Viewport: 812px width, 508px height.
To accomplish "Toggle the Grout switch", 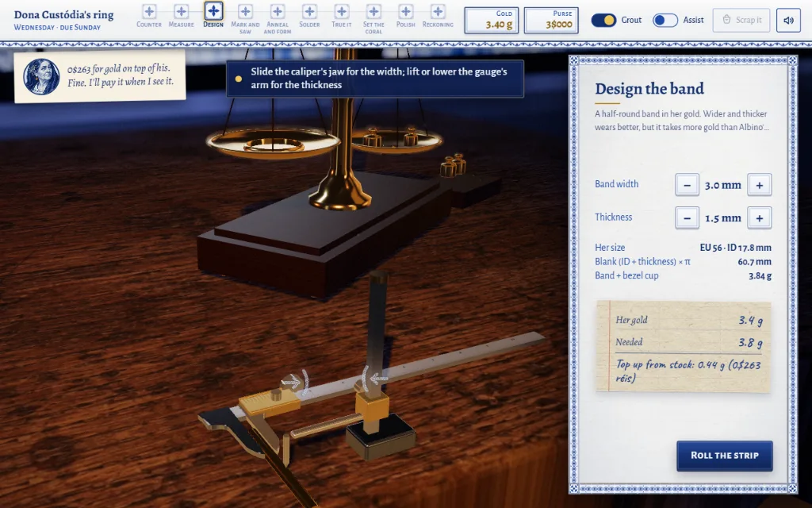I will coord(603,20).
